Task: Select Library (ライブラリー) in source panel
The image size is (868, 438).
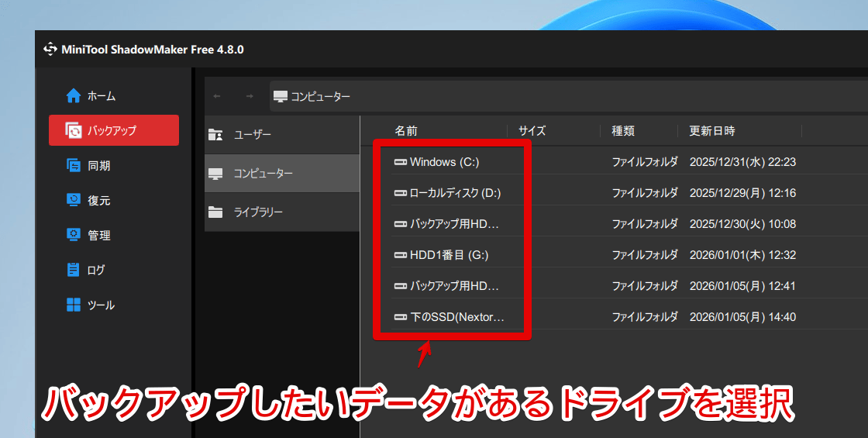Action: pos(258,212)
